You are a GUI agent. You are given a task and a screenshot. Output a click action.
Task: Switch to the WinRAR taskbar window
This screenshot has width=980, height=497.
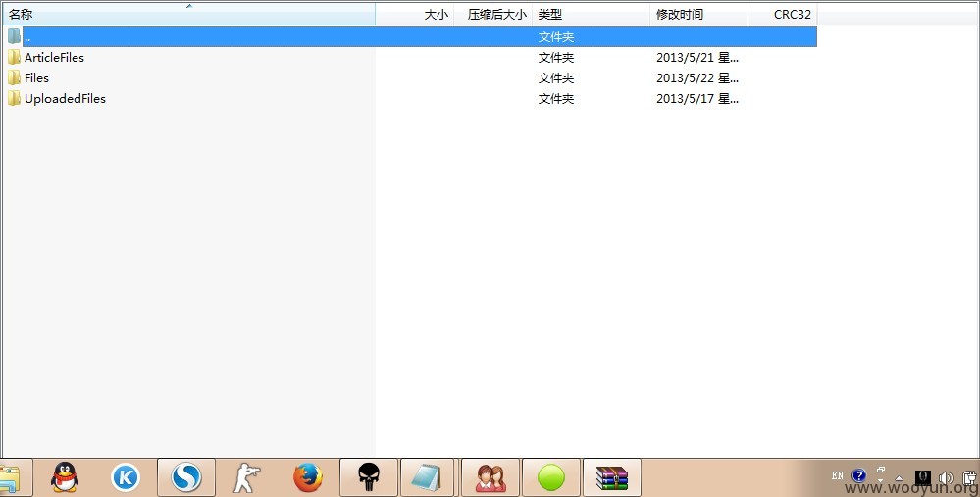point(612,477)
